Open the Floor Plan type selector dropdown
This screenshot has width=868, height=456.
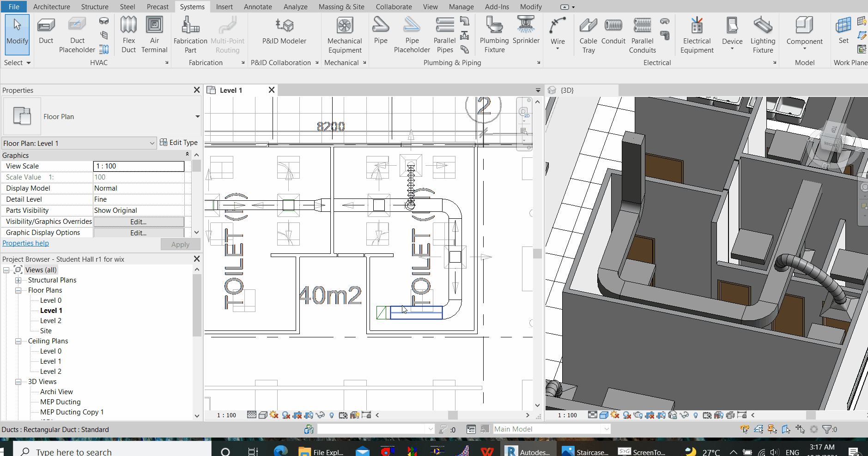(x=197, y=117)
